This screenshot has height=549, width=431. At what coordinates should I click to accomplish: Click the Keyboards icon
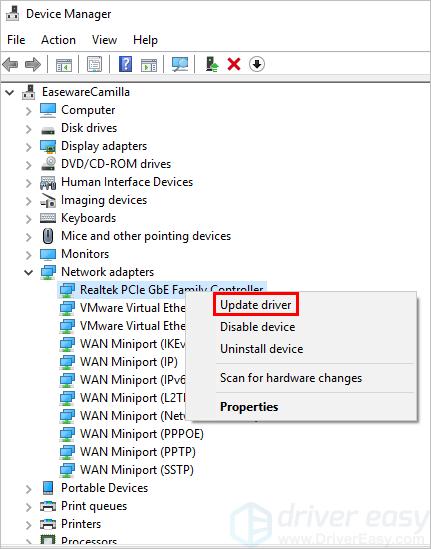pos(48,218)
